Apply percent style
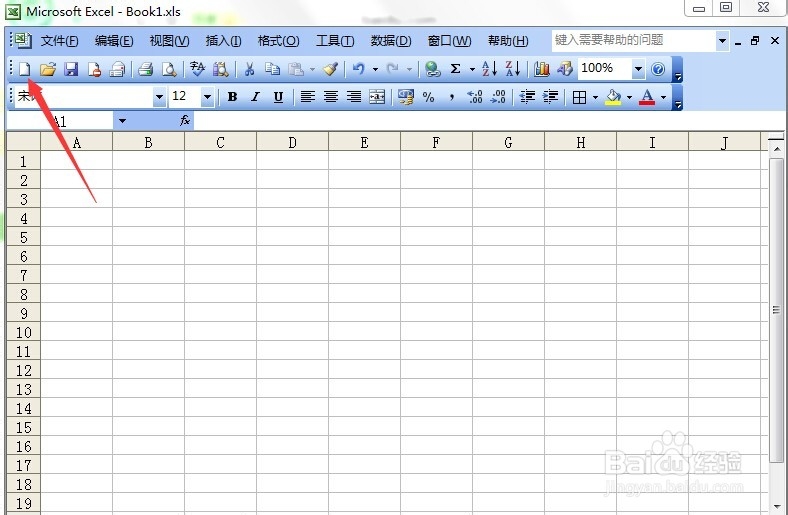The image size is (788, 515). (x=428, y=96)
